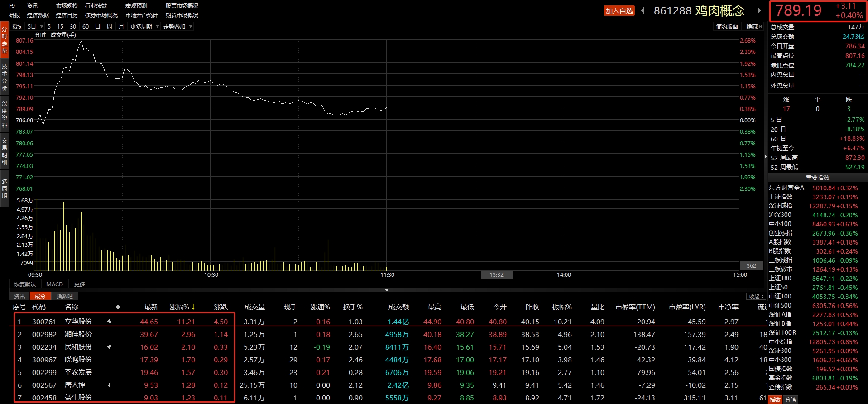Hide the right side panel via 隐藏
The image size is (868, 404).
(754, 27)
